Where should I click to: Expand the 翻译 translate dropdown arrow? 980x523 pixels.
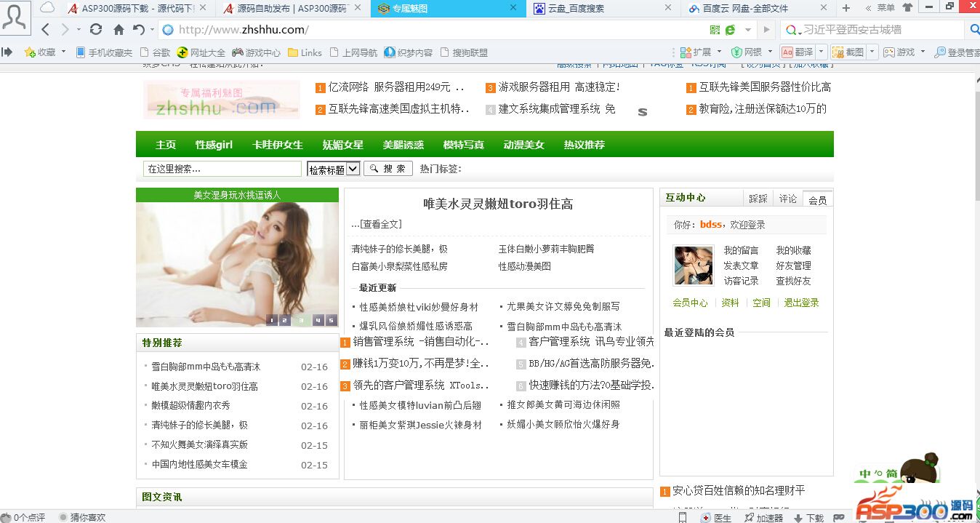click(x=821, y=52)
